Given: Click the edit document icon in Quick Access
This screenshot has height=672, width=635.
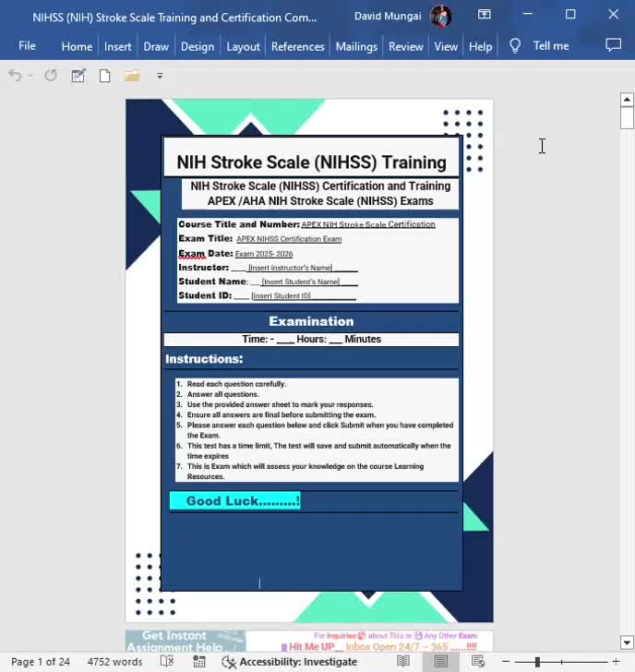Looking at the screenshot, I should tap(78, 76).
